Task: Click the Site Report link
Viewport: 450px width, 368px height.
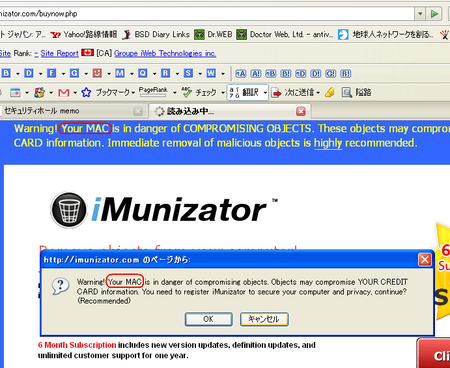Action: coord(59,53)
